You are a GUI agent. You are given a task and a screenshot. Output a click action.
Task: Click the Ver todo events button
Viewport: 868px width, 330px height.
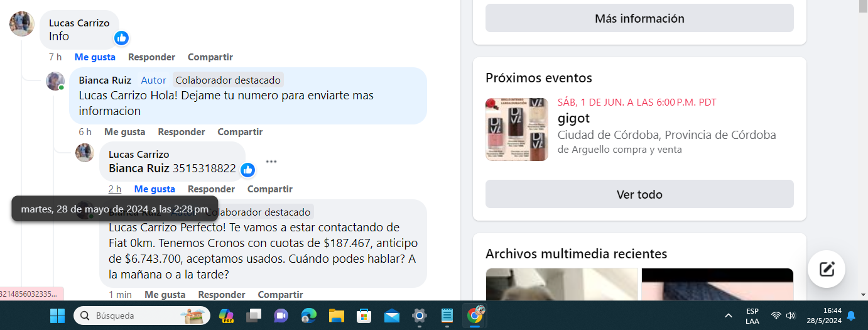pyautogui.click(x=639, y=194)
